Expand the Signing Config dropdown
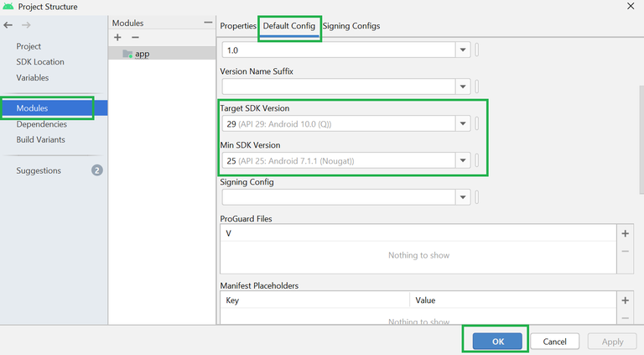 [x=463, y=197]
